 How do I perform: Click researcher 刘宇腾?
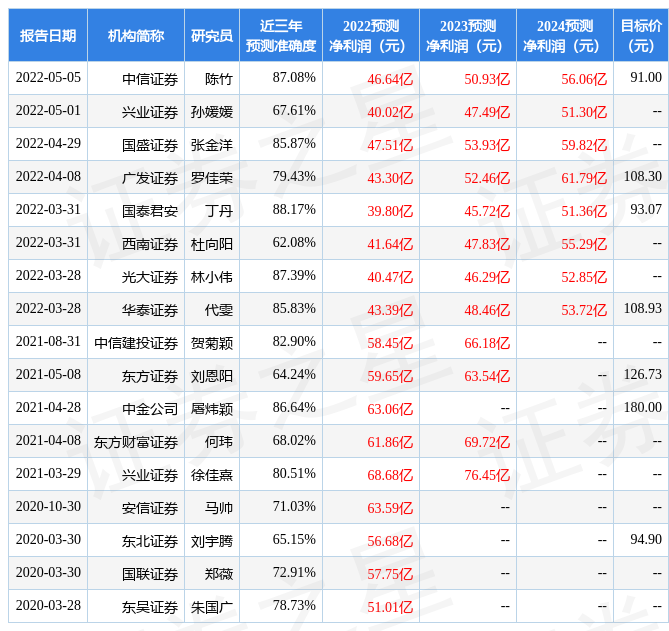212,541
